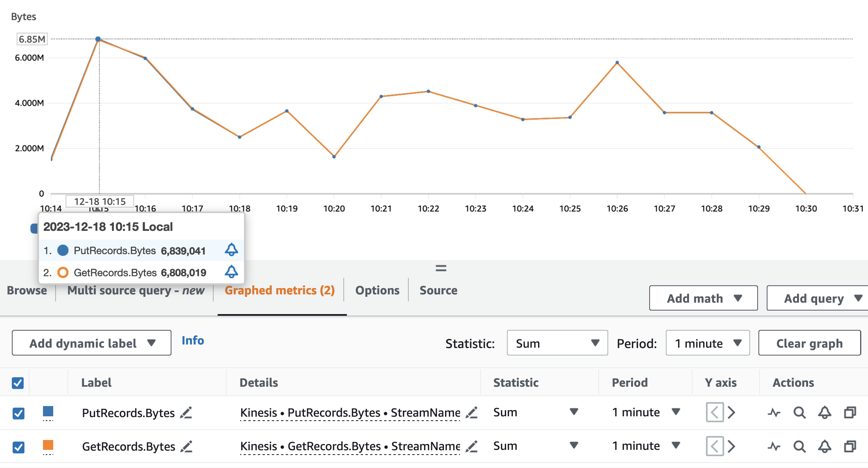This screenshot has height=468, width=868.
Task: Open the Info link
Action: (193, 340)
